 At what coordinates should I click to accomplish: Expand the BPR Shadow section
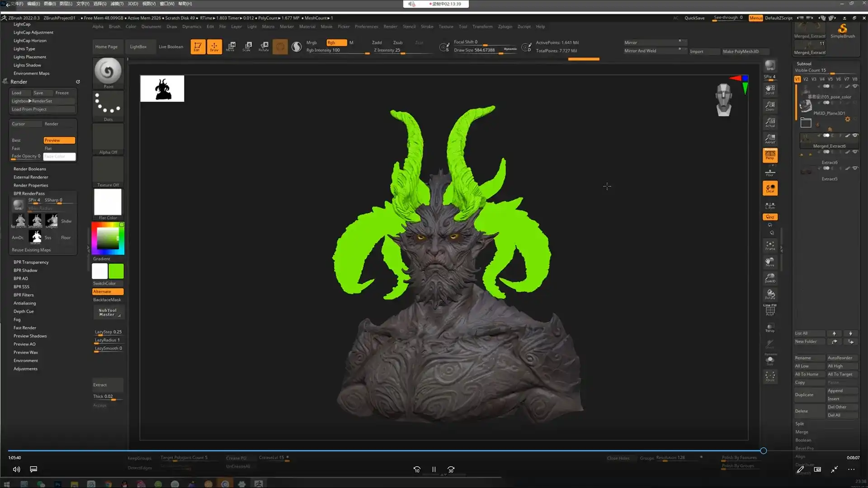(25, 270)
